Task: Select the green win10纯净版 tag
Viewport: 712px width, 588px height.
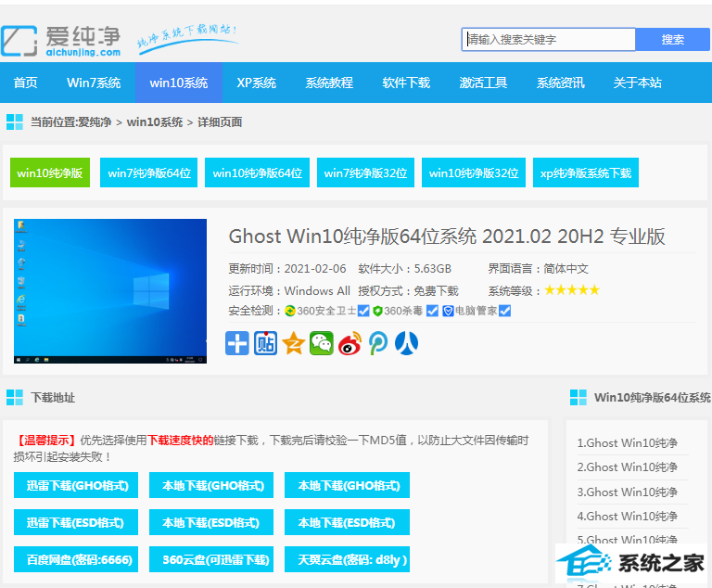Action: (x=50, y=173)
